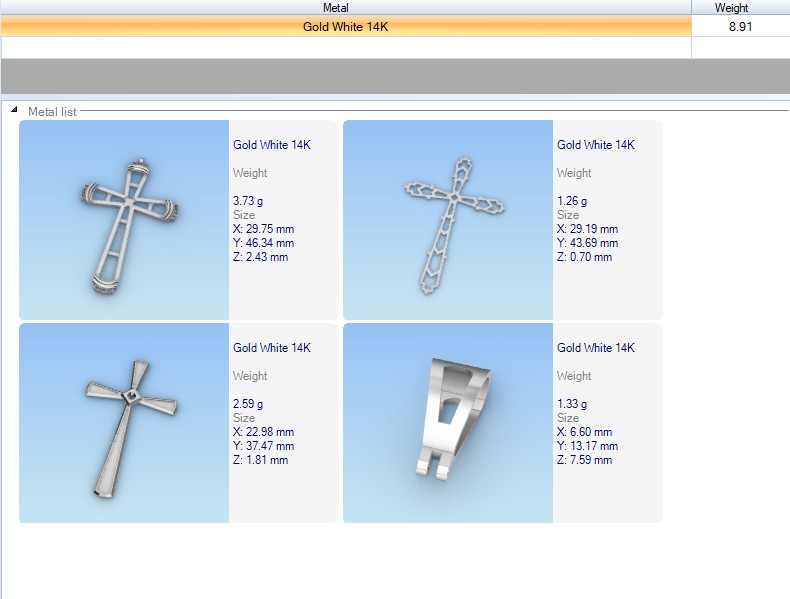Select the plain flared cross thumbnail
The image size is (790, 599).
[x=125, y=423]
